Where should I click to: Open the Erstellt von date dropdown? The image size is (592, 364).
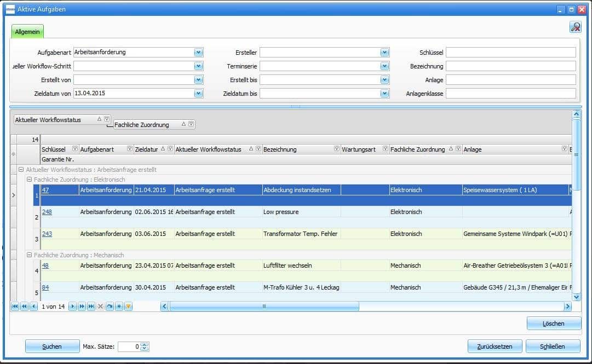pyautogui.click(x=199, y=79)
